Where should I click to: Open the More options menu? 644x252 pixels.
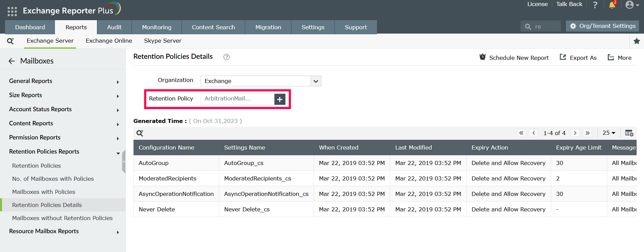pos(620,57)
